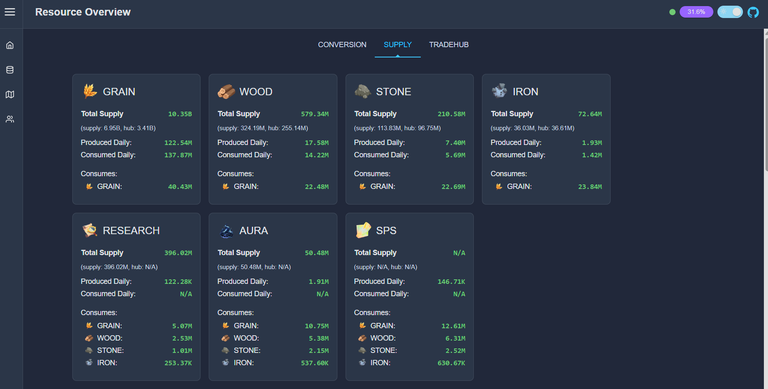Toggle the light/dark theme switch

pyautogui.click(x=730, y=12)
